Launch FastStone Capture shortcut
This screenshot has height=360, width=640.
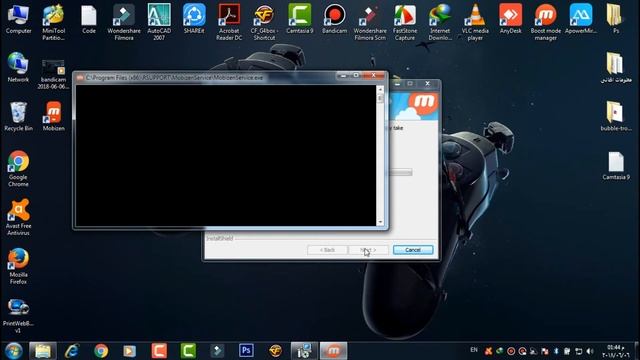point(404,22)
